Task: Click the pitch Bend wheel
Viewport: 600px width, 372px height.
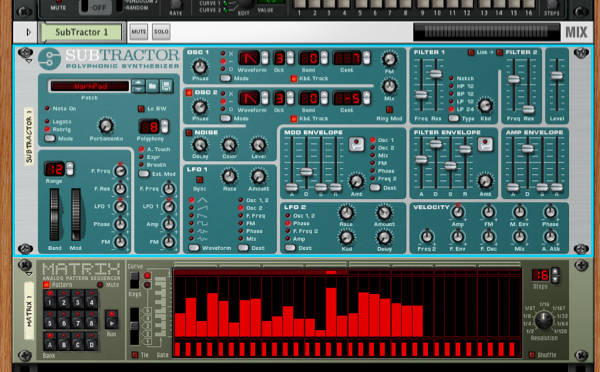Action: pyautogui.click(x=55, y=214)
